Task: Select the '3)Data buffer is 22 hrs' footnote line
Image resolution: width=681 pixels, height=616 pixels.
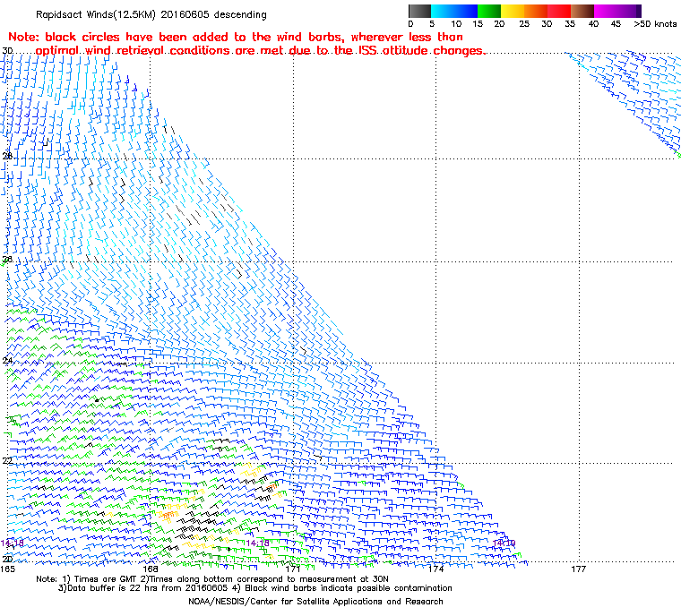Action: (255, 588)
